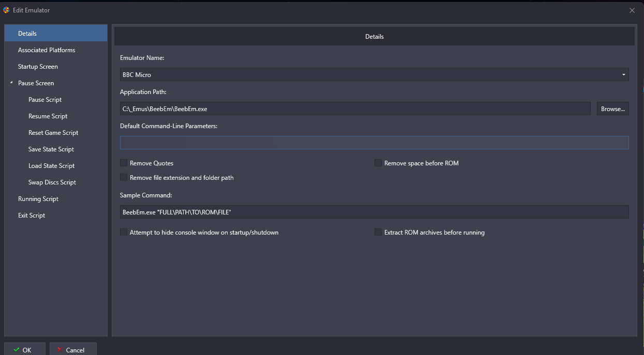Click the green checkmark icon on OK
The image size is (644, 355).
click(17, 350)
